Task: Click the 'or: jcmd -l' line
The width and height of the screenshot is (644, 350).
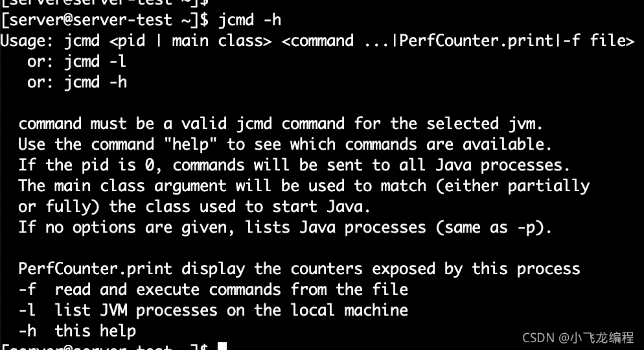Action: [77, 61]
